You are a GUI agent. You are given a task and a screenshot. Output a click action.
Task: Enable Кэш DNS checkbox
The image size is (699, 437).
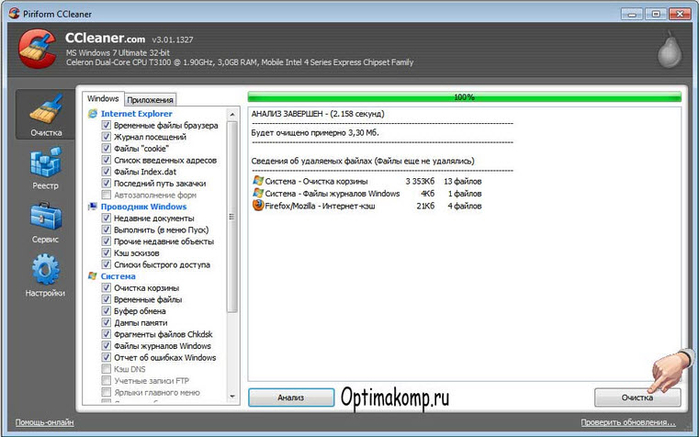(x=106, y=369)
